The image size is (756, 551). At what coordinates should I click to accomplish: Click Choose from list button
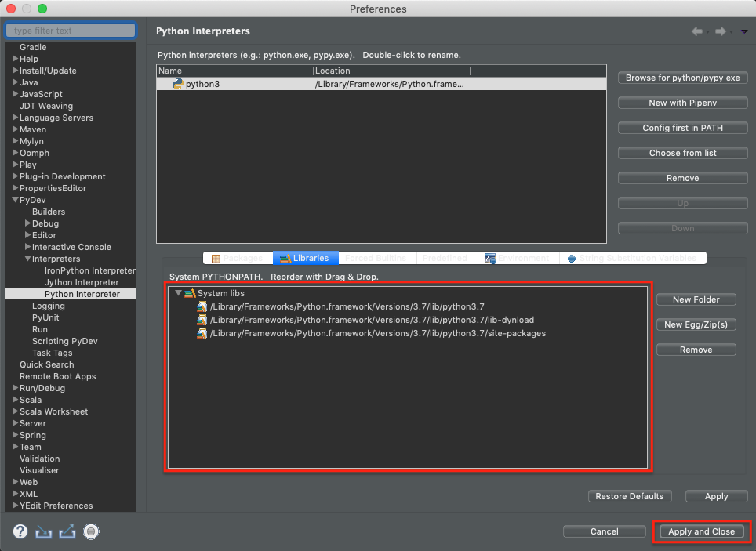click(x=683, y=153)
